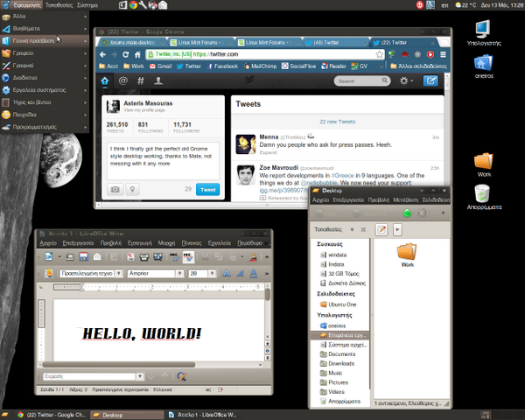Screen dimensions: 525x420
Task: Open search field dropdown in Writer find bar
Action: coord(140,376)
